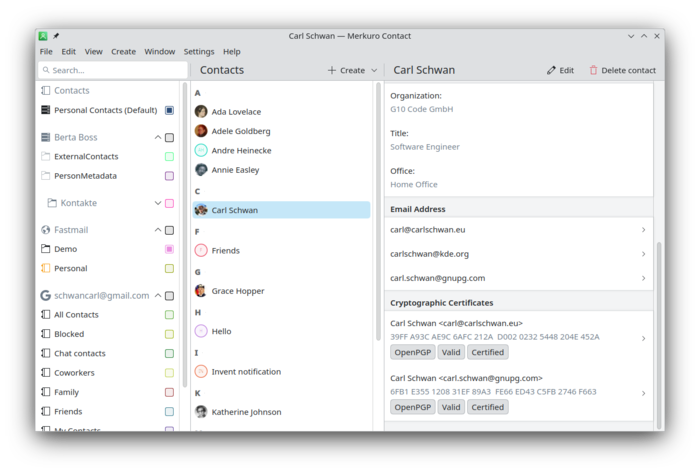Click Grace Hopper's avatar
Screen dimensions: 700x473
pyautogui.click(x=201, y=291)
